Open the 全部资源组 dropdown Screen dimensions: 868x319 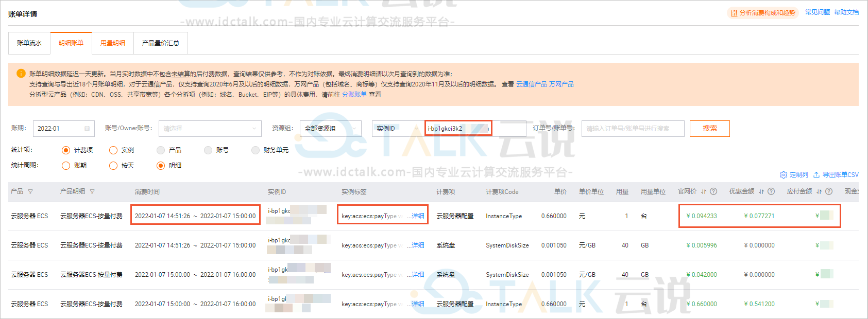(x=331, y=129)
